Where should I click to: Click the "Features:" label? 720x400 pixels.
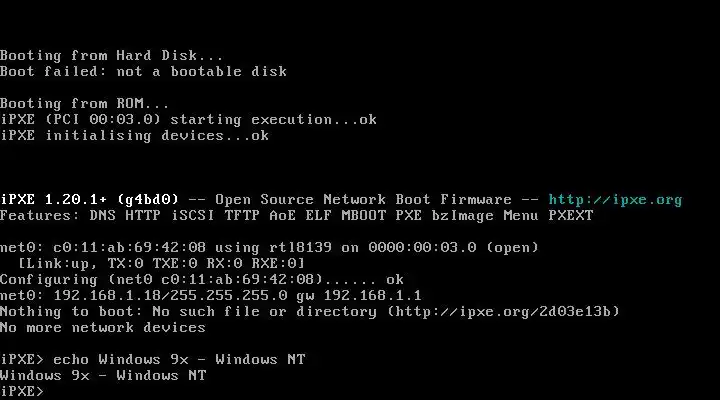(x=39, y=215)
